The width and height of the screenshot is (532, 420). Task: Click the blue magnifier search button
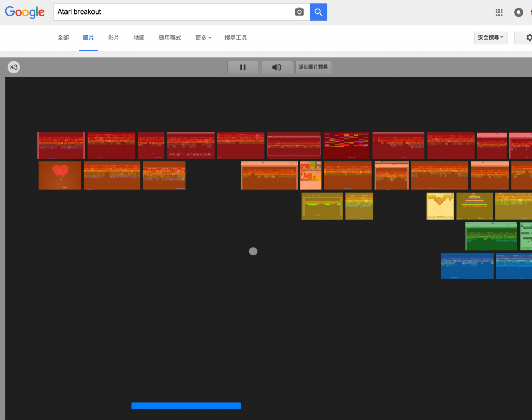coord(318,12)
